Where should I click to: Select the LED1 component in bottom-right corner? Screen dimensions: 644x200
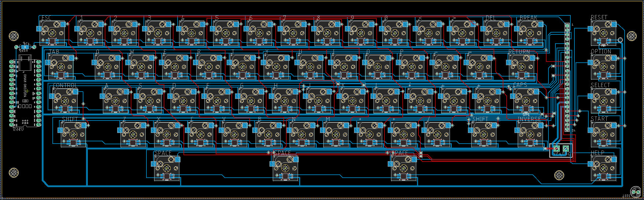(x=636, y=191)
